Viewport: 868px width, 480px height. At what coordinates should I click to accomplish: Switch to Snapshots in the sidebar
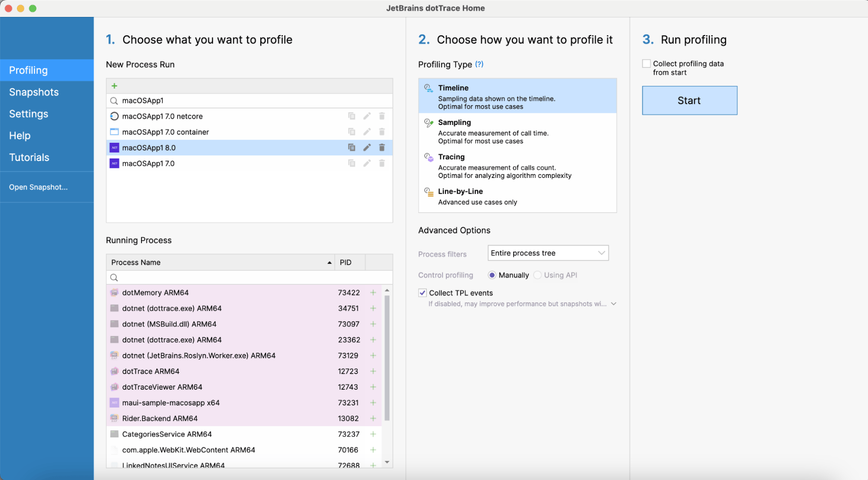pyautogui.click(x=34, y=92)
